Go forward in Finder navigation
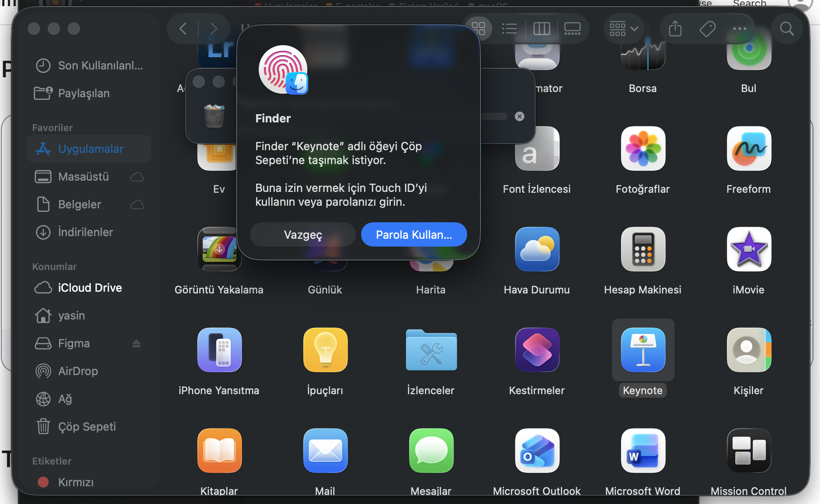 click(213, 29)
